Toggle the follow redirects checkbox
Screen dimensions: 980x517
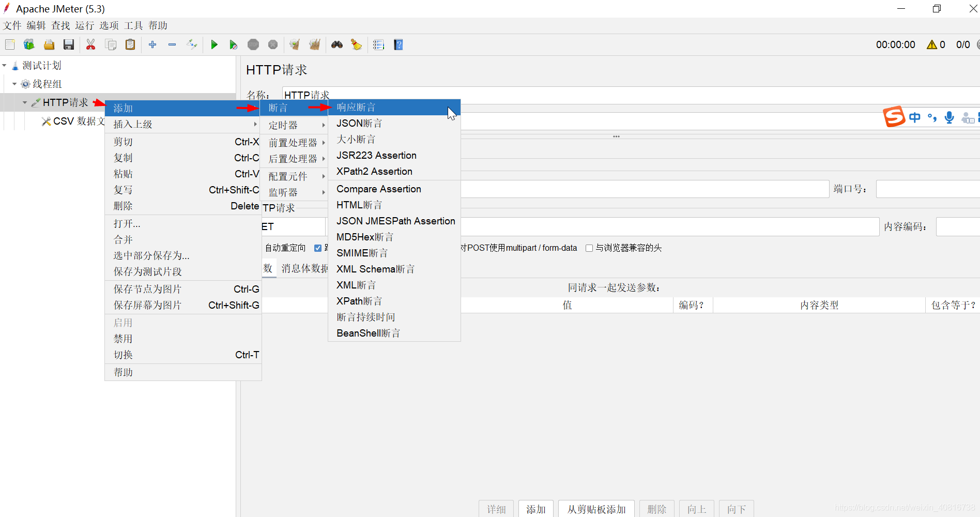[318, 248]
